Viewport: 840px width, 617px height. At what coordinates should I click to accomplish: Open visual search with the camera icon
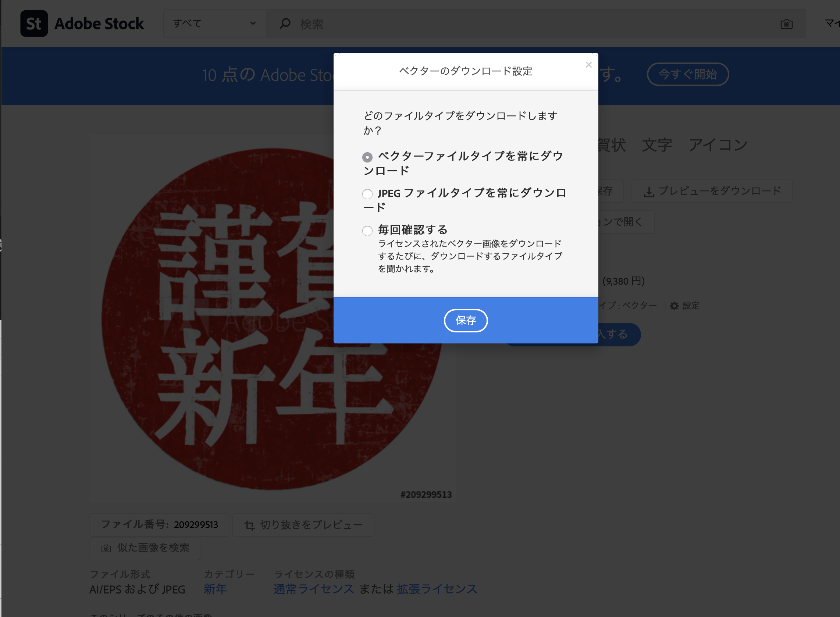[787, 24]
